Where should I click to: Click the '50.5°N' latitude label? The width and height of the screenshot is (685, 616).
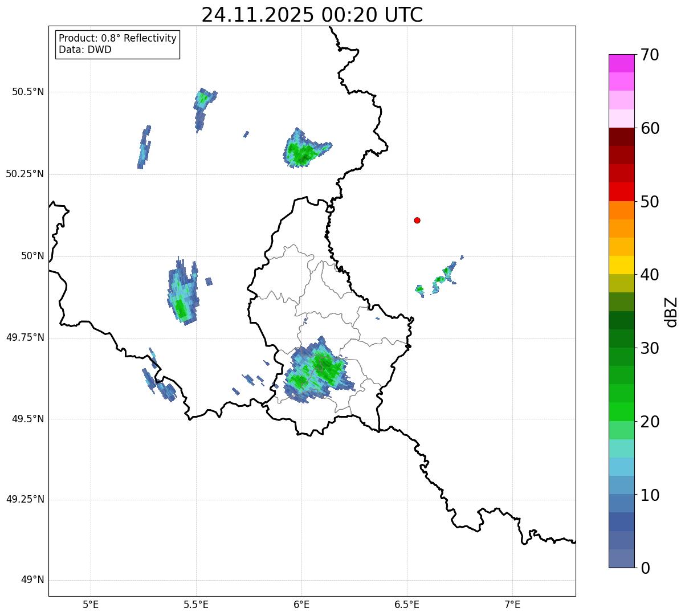coord(28,92)
